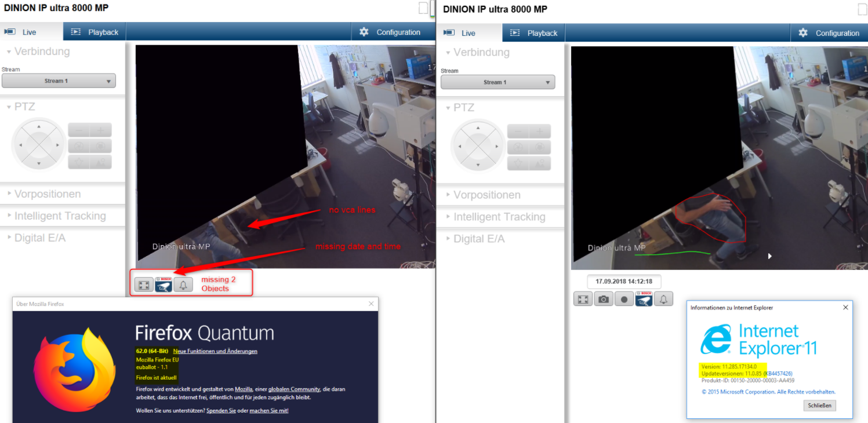
Task: Set focus far (mountain) in left page PTZ
Action: [x=101, y=162]
